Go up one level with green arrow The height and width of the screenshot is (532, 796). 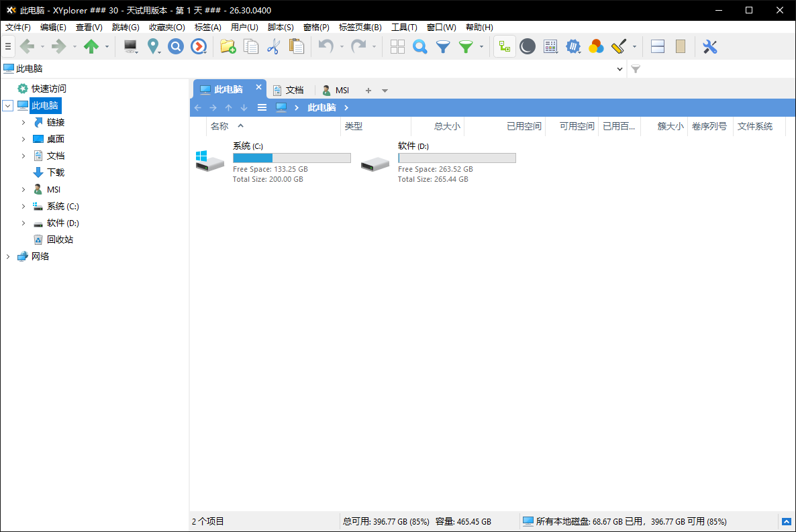click(x=91, y=47)
